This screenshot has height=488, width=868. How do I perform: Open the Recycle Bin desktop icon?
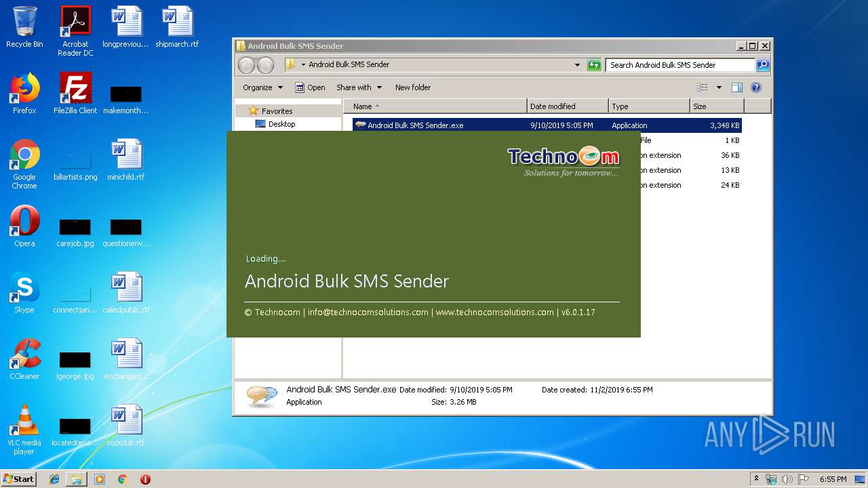pyautogui.click(x=24, y=27)
